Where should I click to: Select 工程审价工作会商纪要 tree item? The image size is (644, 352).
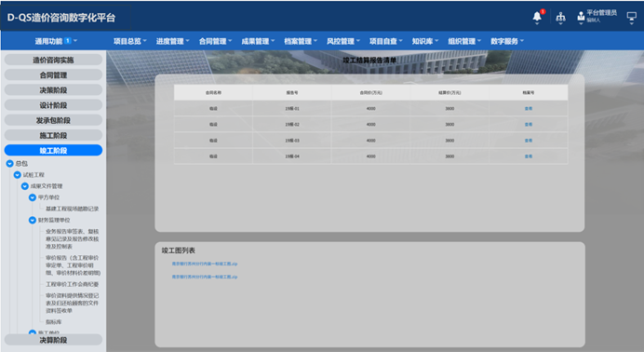tap(73, 284)
